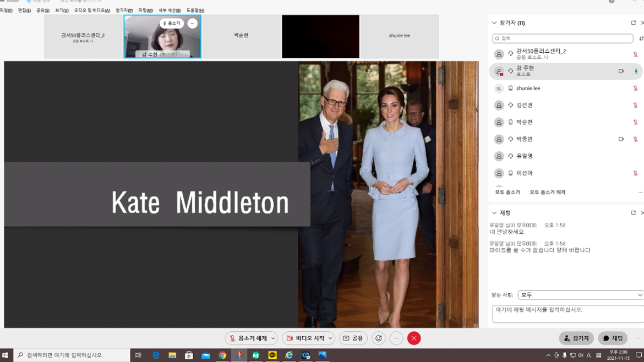Toggle the 참가자 panel button at the bottom
Screen dimensions: 644x362
tap(576, 338)
